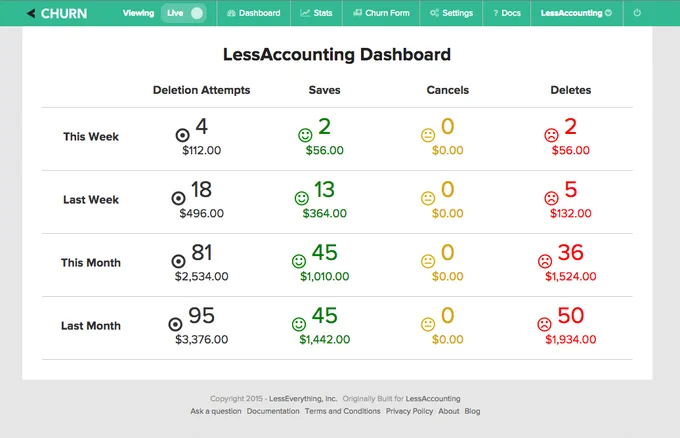
Task: Click the $132.00 deletes amount
Action: click(571, 213)
